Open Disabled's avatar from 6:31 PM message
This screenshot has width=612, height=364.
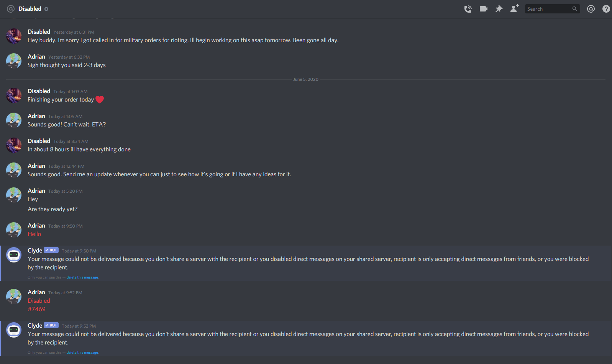click(x=14, y=36)
